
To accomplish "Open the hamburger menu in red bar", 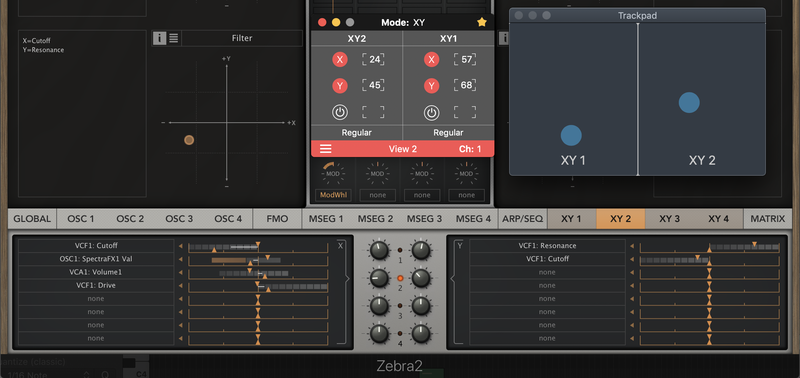I will click(326, 149).
